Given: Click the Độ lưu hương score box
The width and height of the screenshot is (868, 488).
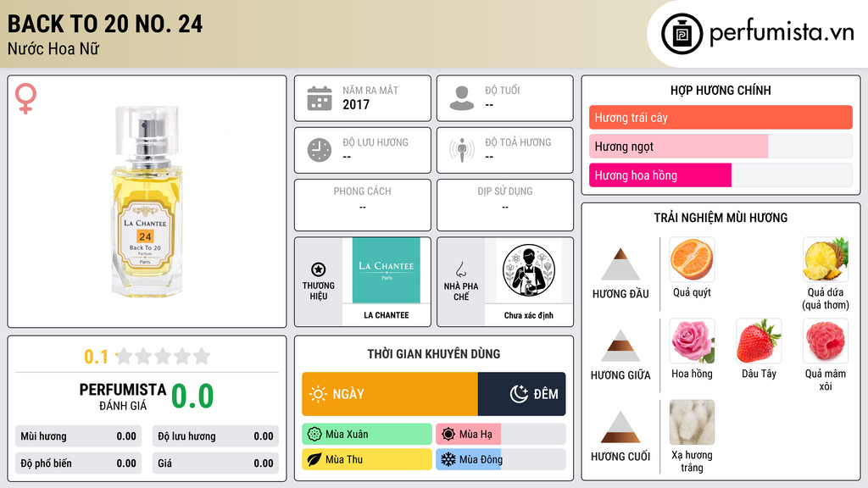Looking at the screenshot, I should coord(215,436).
